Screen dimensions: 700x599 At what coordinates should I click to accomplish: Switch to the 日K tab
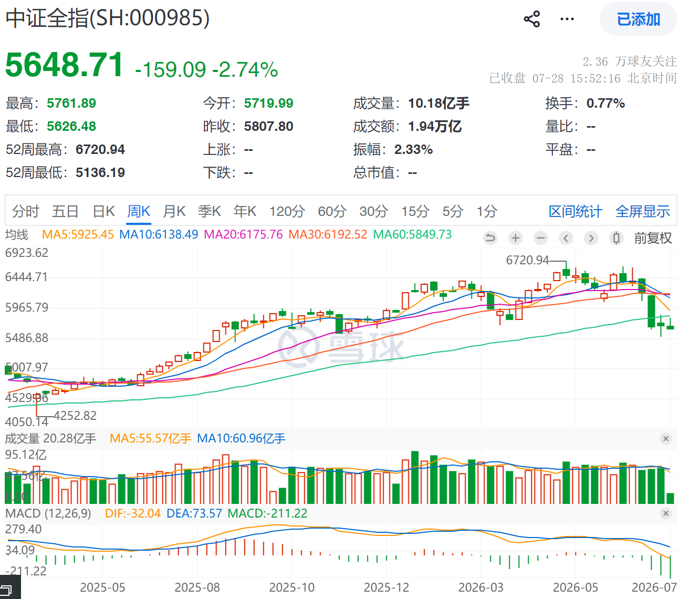coord(104,211)
